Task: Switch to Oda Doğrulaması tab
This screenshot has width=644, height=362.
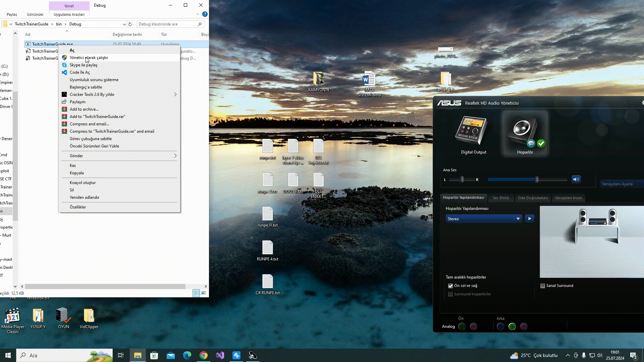Action: pos(533,198)
